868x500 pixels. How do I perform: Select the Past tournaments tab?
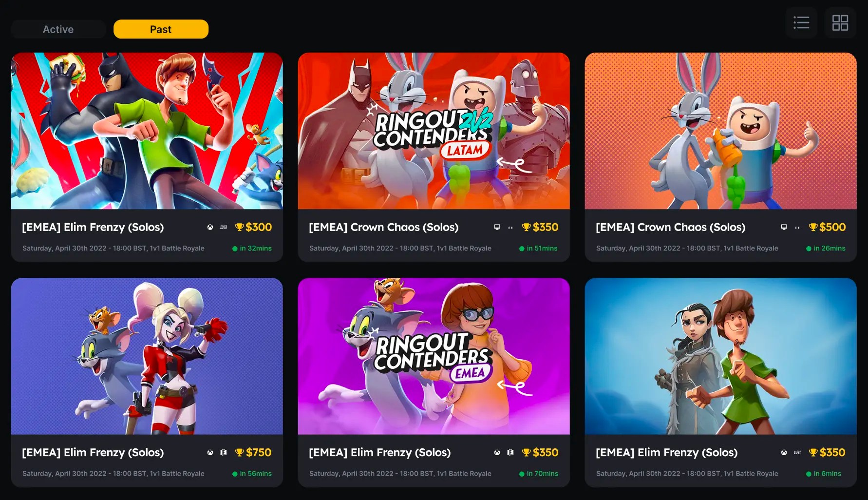pyautogui.click(x=161, y=29)
